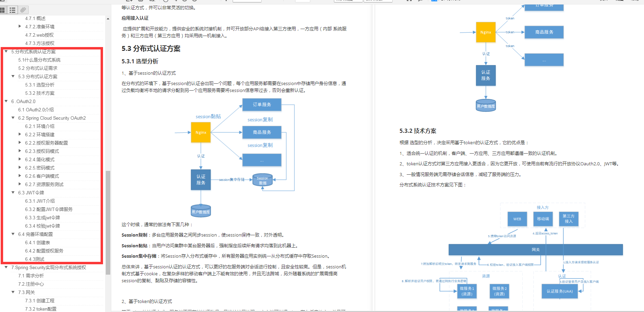
Task: Jump to 6.3.4 校验jwt令牌
Action: click(x=43, y=226)
